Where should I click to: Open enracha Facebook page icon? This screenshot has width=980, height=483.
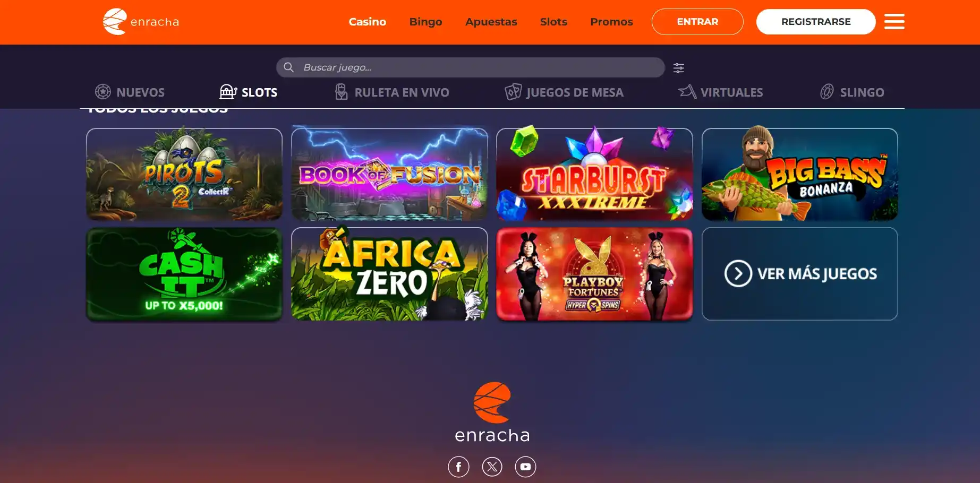point(458,467)
